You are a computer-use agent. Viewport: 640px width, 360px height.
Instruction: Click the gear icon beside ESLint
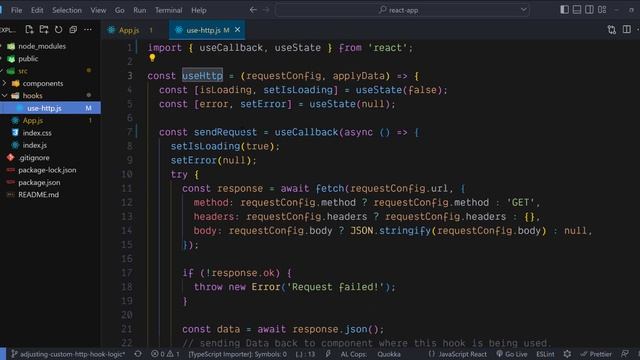(x=567, y=354)
